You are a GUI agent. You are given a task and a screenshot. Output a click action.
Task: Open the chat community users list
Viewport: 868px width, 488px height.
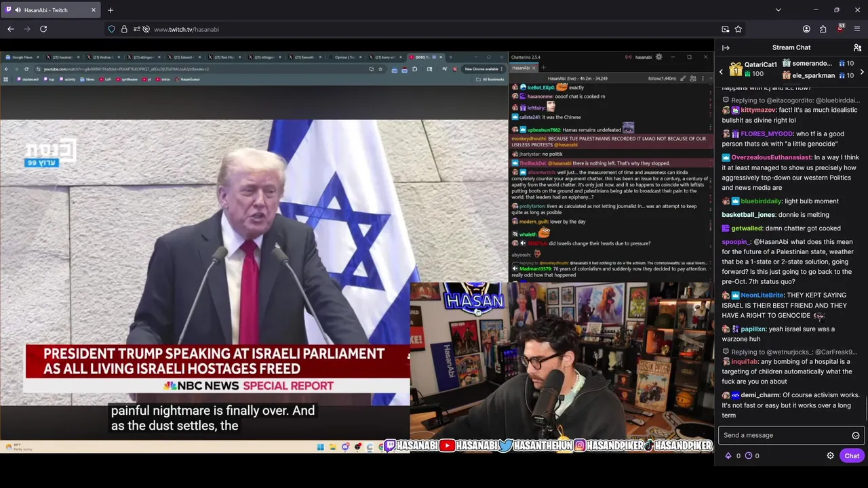point(857,47)
